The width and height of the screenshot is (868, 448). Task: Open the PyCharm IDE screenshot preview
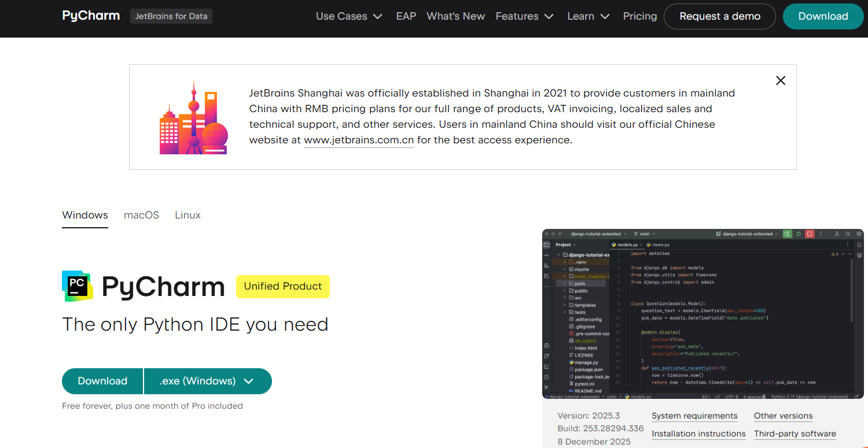tap(703, 314)
